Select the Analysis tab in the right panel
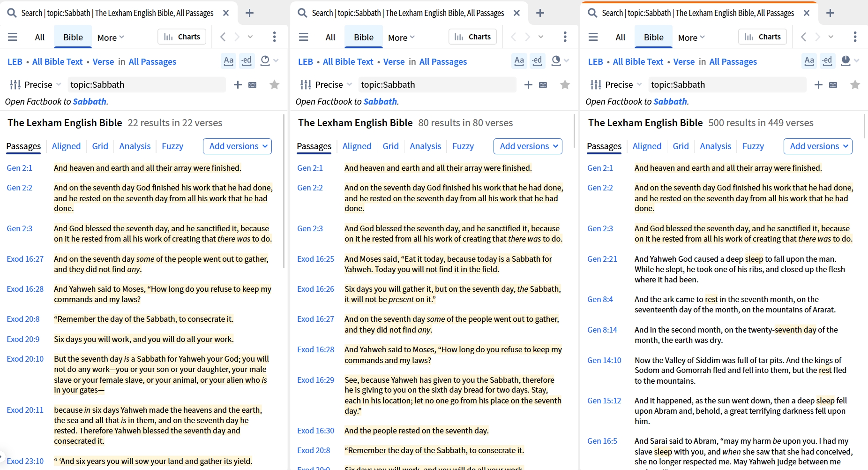Viewport: 868px width, 470px height. [716, 146]
